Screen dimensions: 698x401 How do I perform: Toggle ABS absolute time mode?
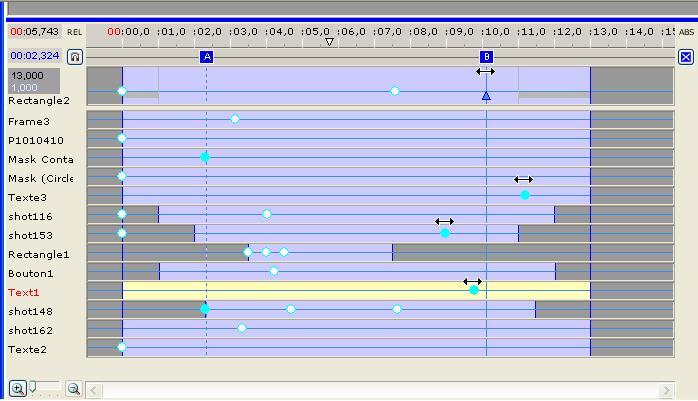click(686, 32)
